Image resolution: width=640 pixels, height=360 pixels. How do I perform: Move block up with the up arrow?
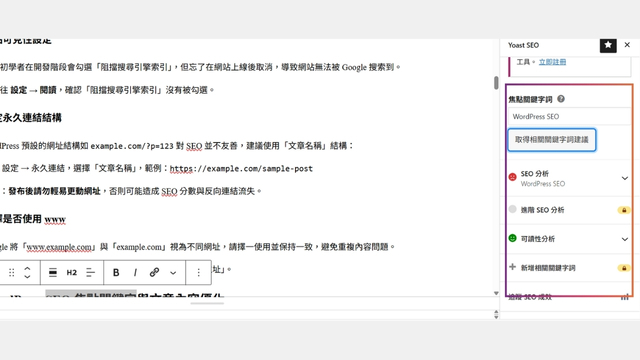[27, 269]
